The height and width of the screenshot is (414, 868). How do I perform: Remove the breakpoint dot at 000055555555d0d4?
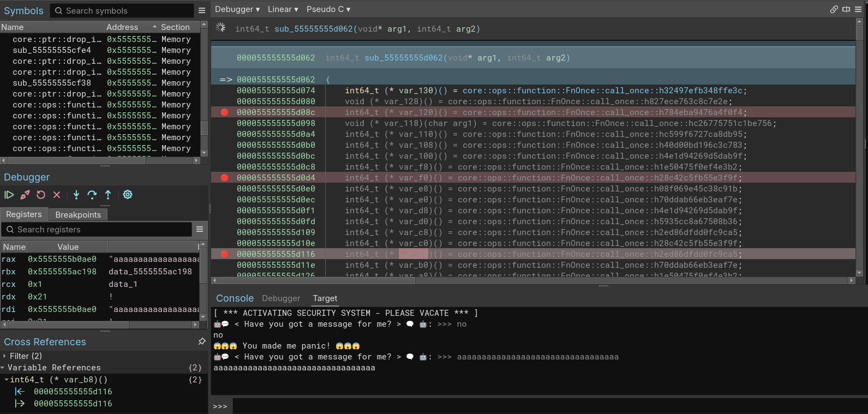point(224,178)
